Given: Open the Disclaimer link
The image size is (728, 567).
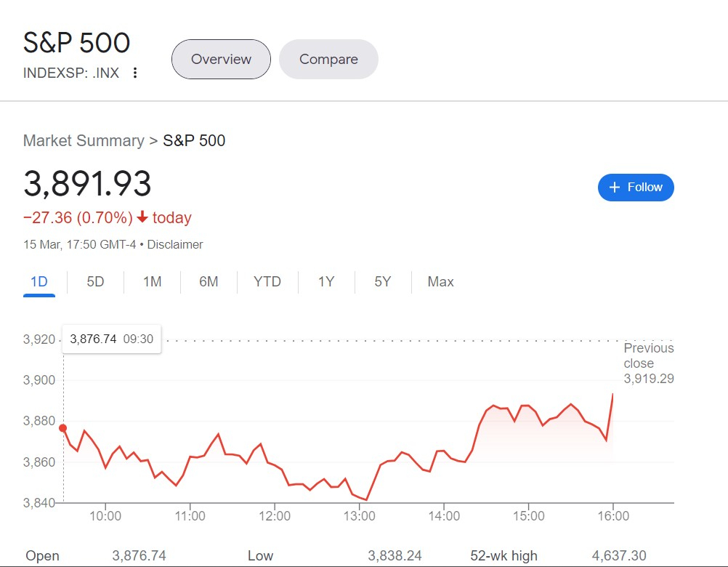Looking at the screenshot, I should pyautogui.click(x=175, y=244).
